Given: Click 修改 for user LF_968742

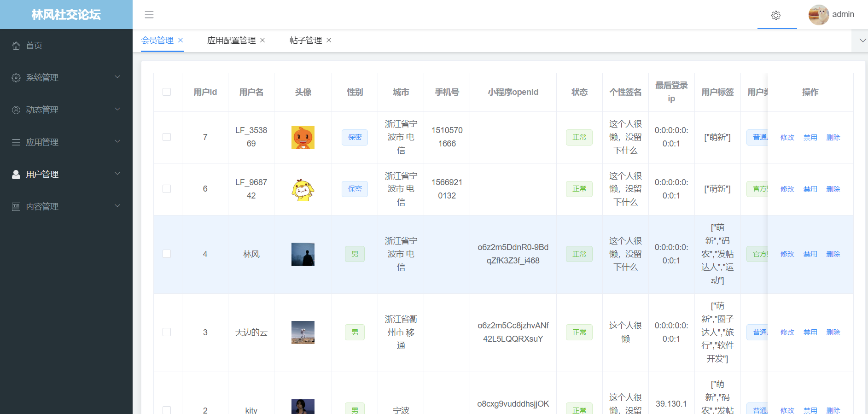Looking at the screenshot, I should (x=787, y=189).
